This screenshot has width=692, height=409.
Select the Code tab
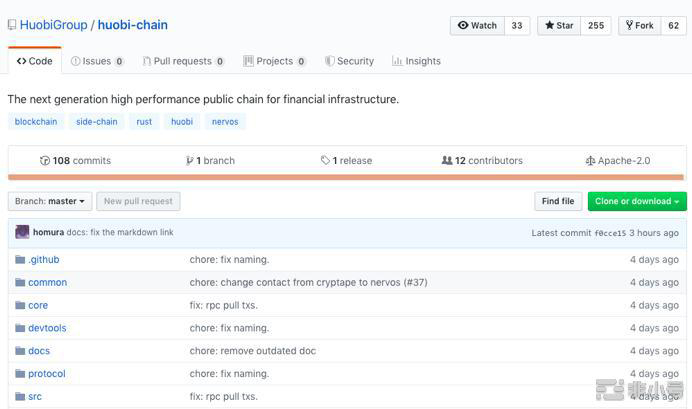coord(34,61)
